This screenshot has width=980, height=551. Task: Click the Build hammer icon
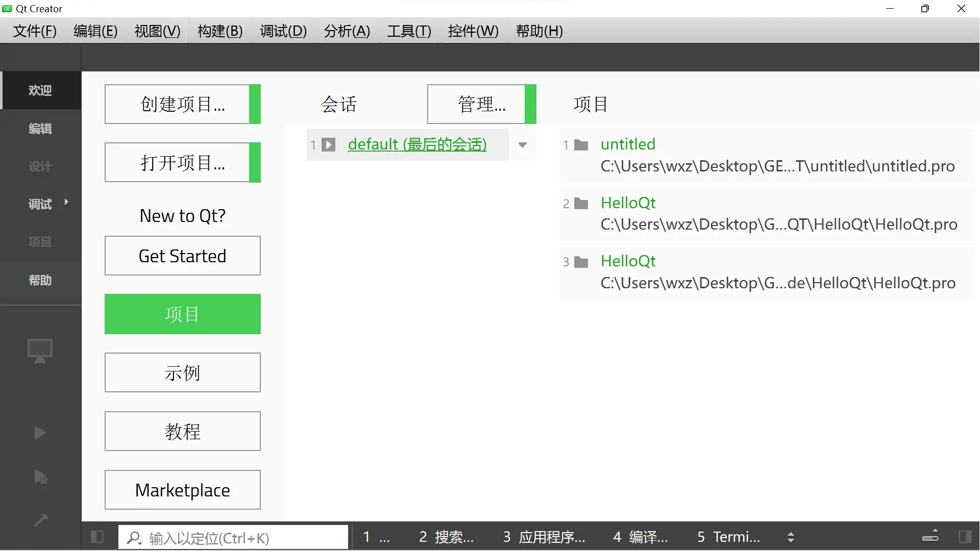(x=40, y=520)
